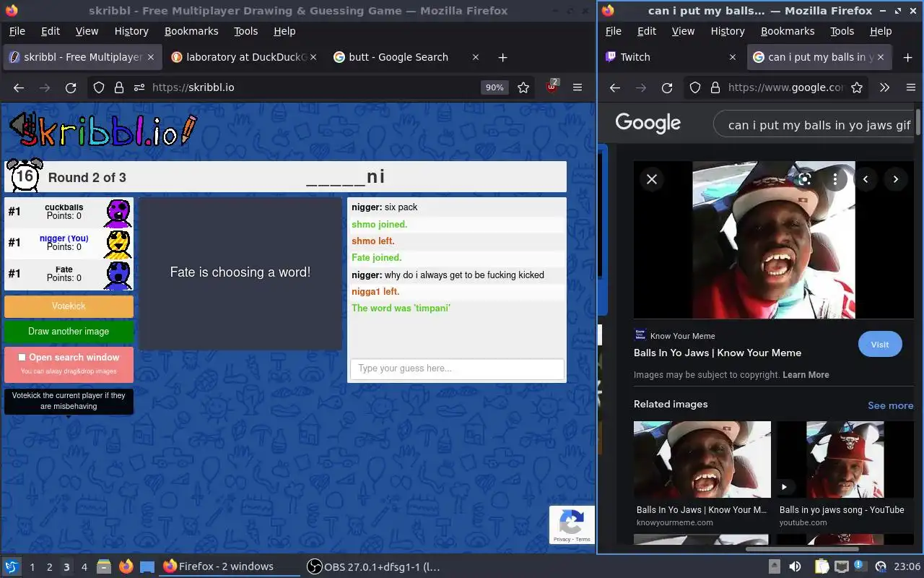Switch to workspace 4 on taskbar
Screen dimensions: 924x578
coord(84,567)
